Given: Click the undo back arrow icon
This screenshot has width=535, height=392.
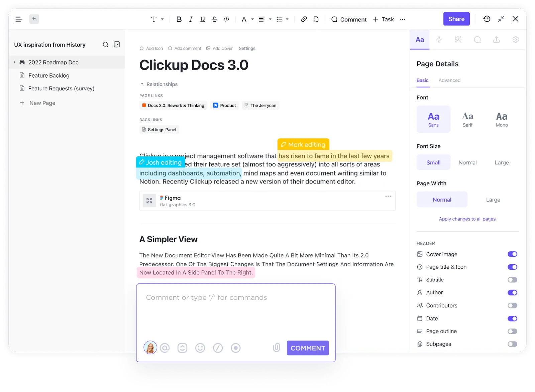Looking at the screenshot, I should point(34,19).
